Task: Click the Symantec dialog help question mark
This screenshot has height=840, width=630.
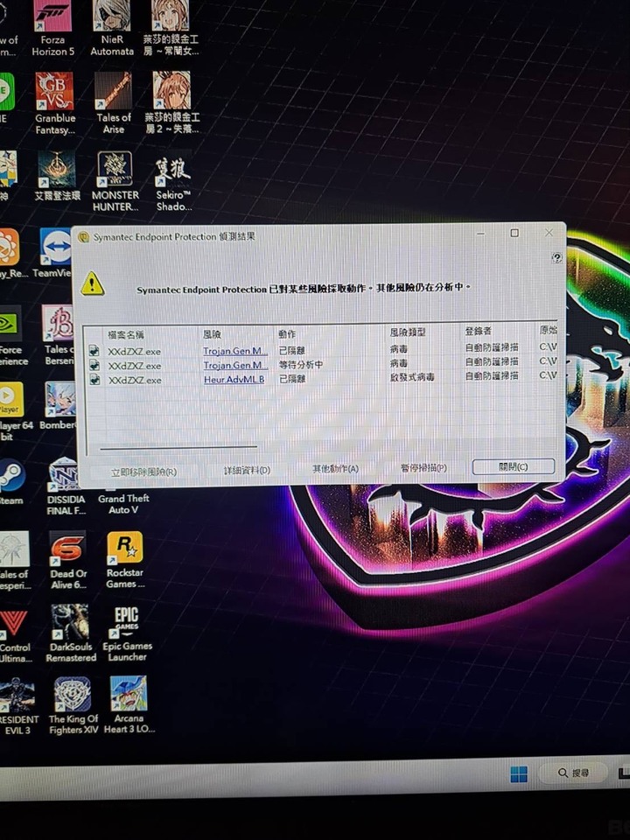Action: (x=557, y=258)
